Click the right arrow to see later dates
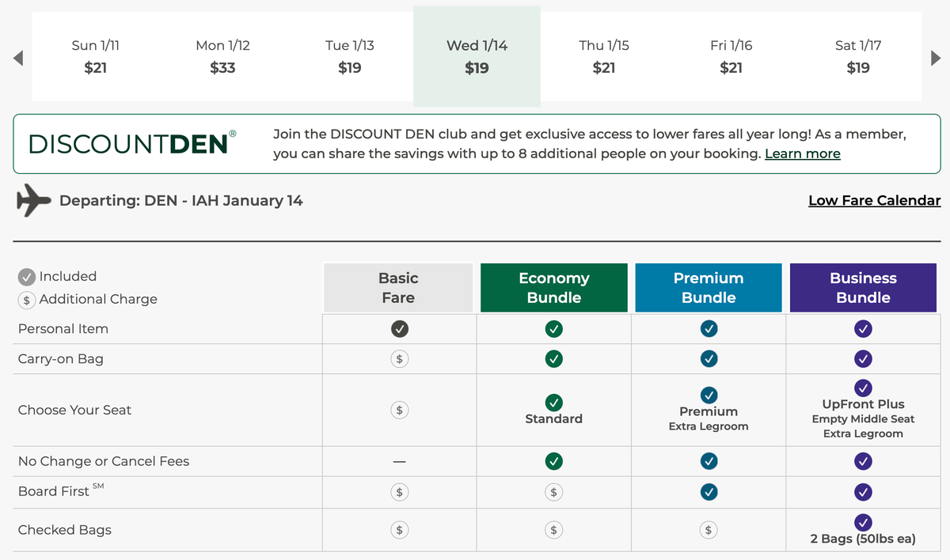950x560 pixels. (x=935, y=57)
